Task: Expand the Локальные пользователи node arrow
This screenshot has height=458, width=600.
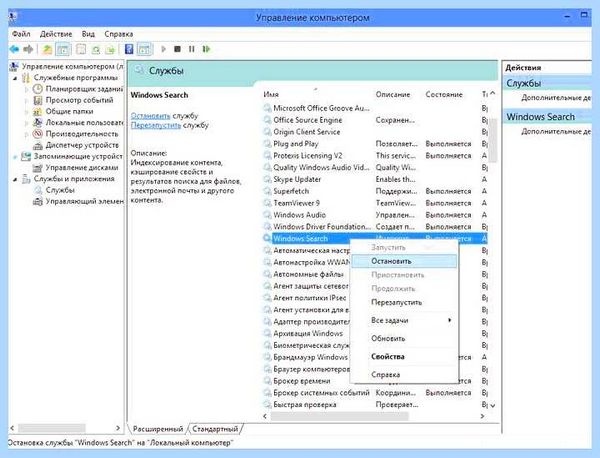Action: pos(26,123)
